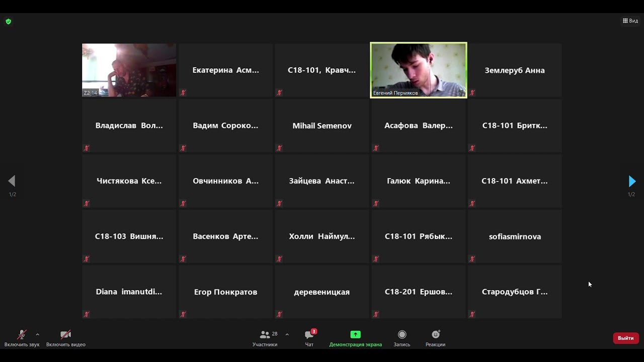This screenshot has height=362, width=644.
Task: Select participant name С18-201 Ершов...
Action: click(x=419, y=292)
